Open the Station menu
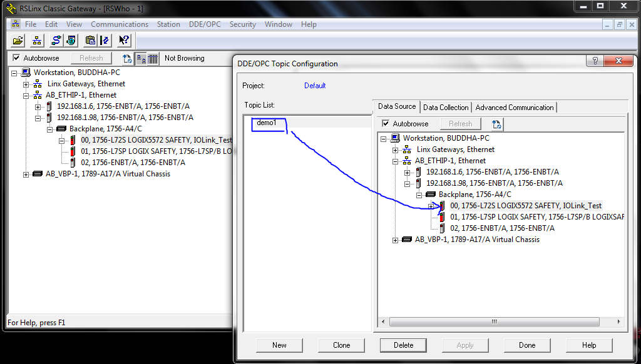 [x=168, y=24]
